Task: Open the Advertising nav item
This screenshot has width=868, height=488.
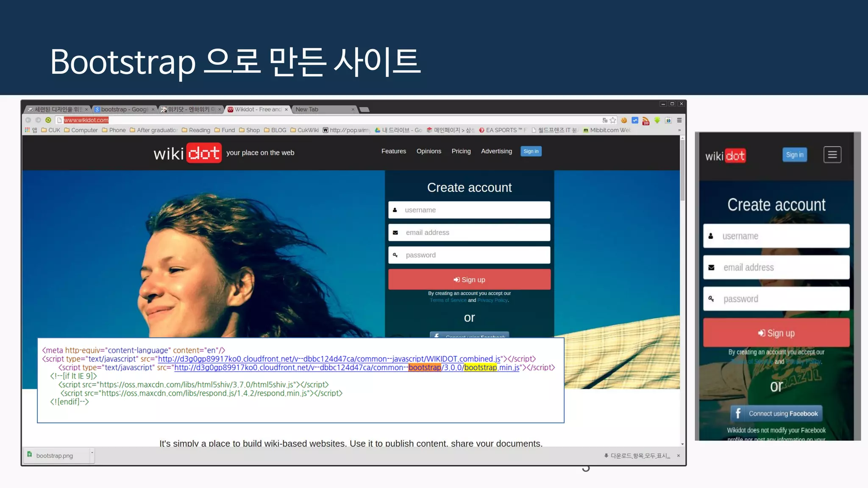Action: click(496, 151)
